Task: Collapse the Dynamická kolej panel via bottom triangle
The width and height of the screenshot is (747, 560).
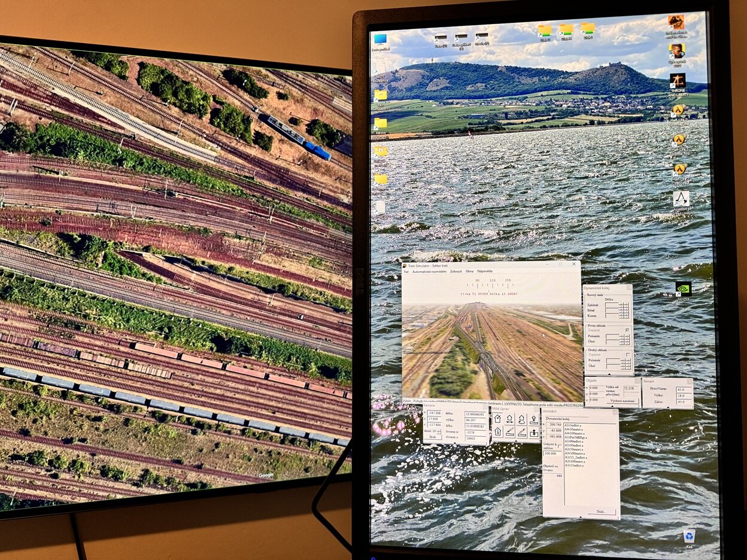Action: (x=609, y=374)
